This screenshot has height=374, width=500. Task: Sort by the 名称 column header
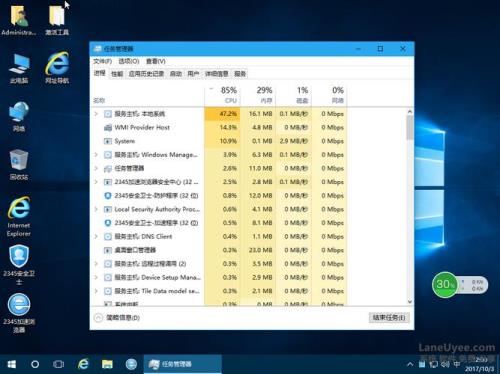point(147,95)
